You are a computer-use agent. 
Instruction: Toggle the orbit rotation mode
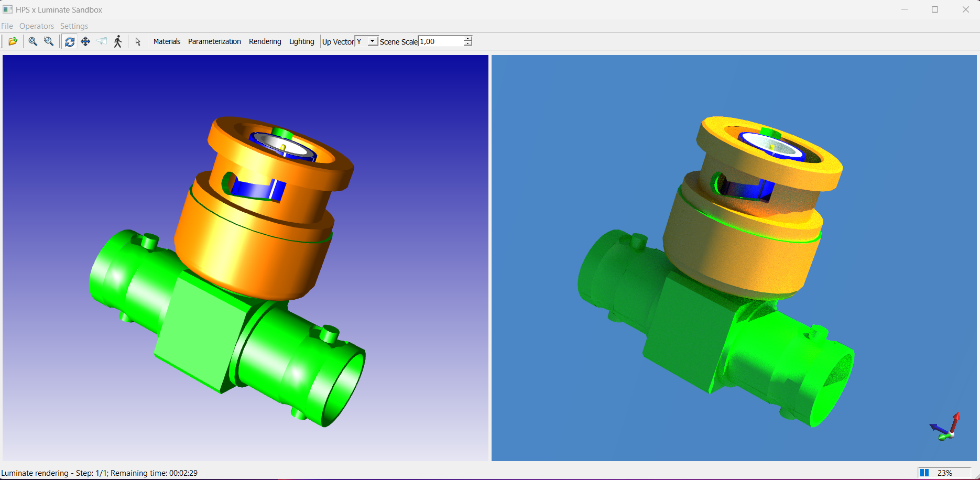click(70, 41)
